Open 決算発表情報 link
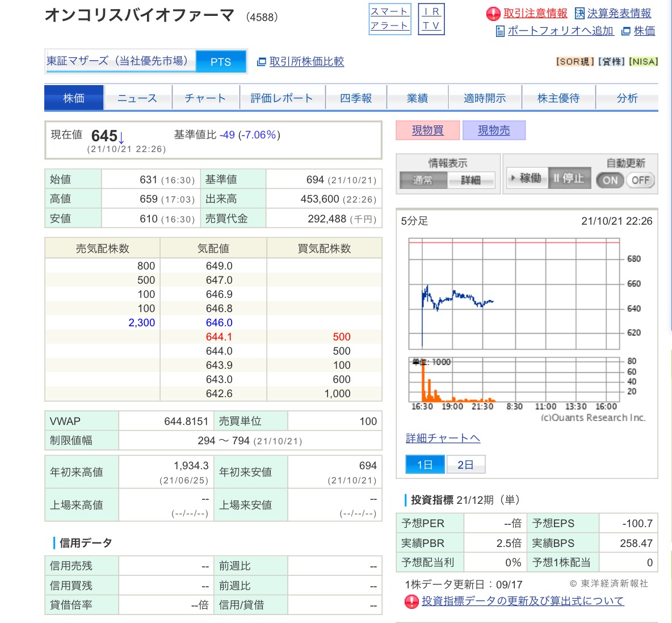The image size is (672, 623). [x=619, y=13]
